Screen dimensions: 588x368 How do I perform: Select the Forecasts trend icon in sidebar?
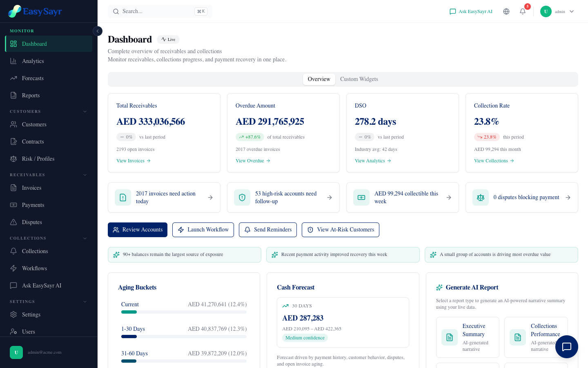[x=13, y=78]
